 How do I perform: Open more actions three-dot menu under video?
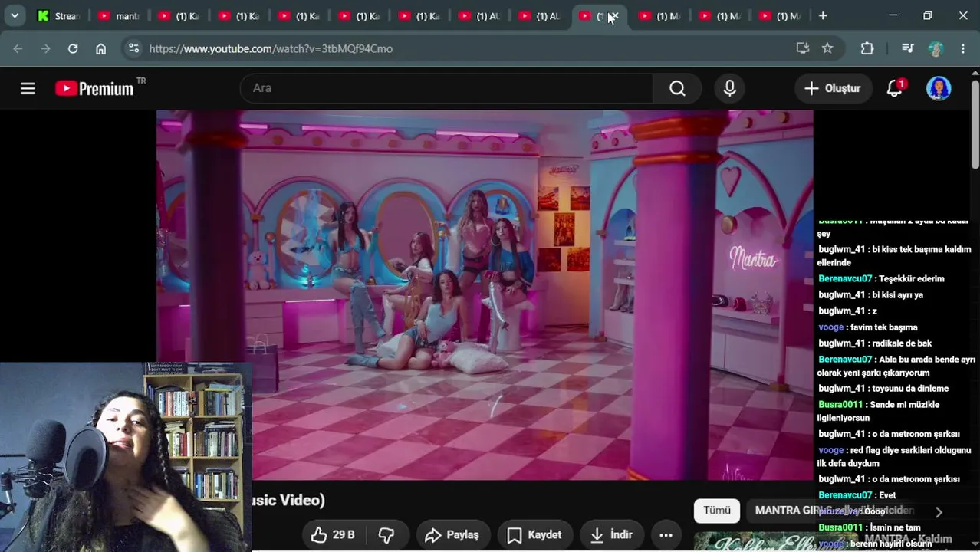click(666, 534)
